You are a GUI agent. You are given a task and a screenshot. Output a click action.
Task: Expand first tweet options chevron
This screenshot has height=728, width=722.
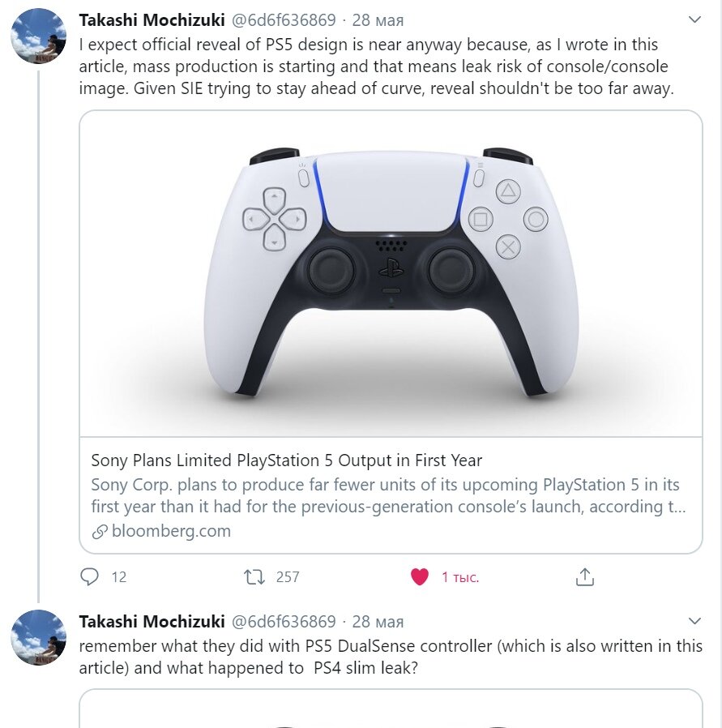[694, 19]
